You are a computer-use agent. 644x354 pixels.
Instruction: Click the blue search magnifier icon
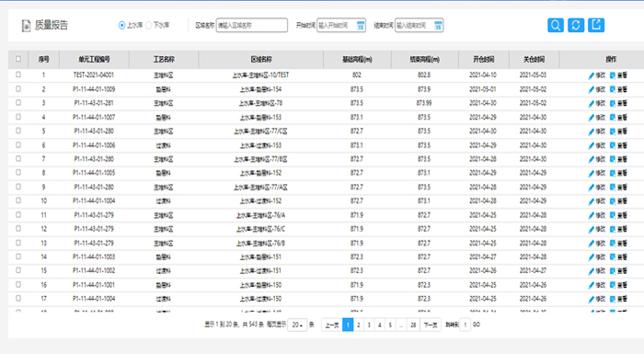tap(556, 25)
